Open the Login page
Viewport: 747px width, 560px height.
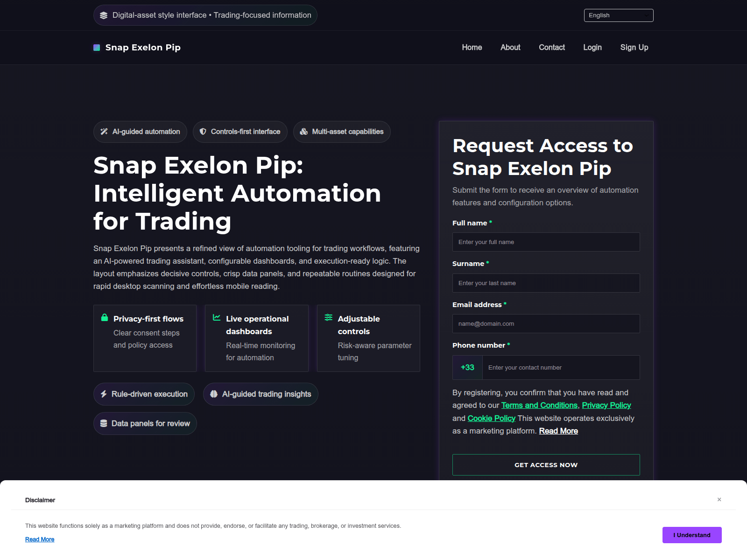point(592,47)
